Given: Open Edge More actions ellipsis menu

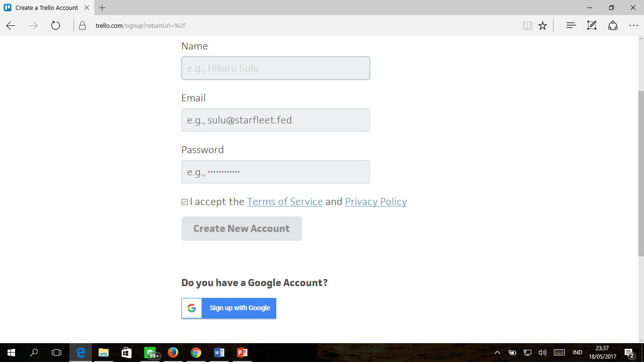Looking at the screenshot, I should (633, 26).
